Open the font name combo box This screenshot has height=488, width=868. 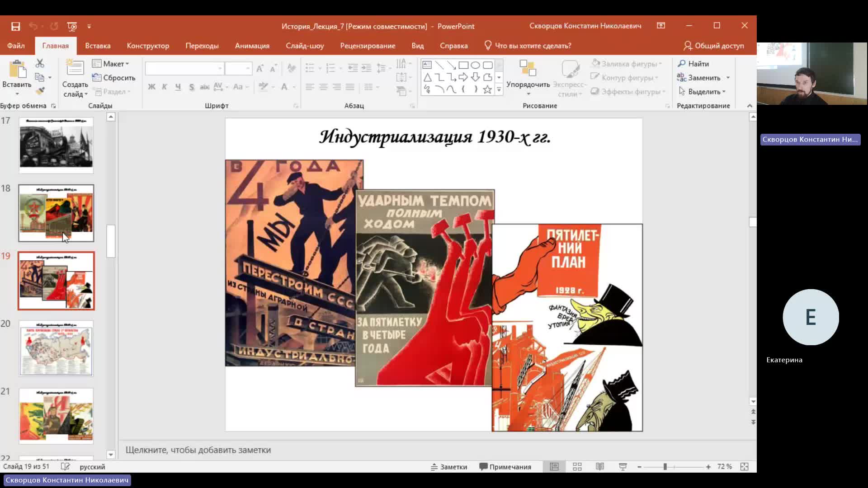(184, 68)
